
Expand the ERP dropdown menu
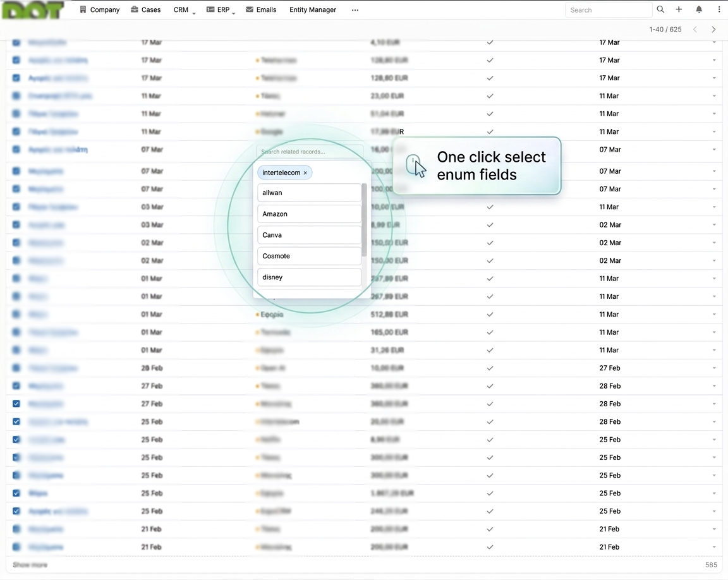click(x=222, y=10)
